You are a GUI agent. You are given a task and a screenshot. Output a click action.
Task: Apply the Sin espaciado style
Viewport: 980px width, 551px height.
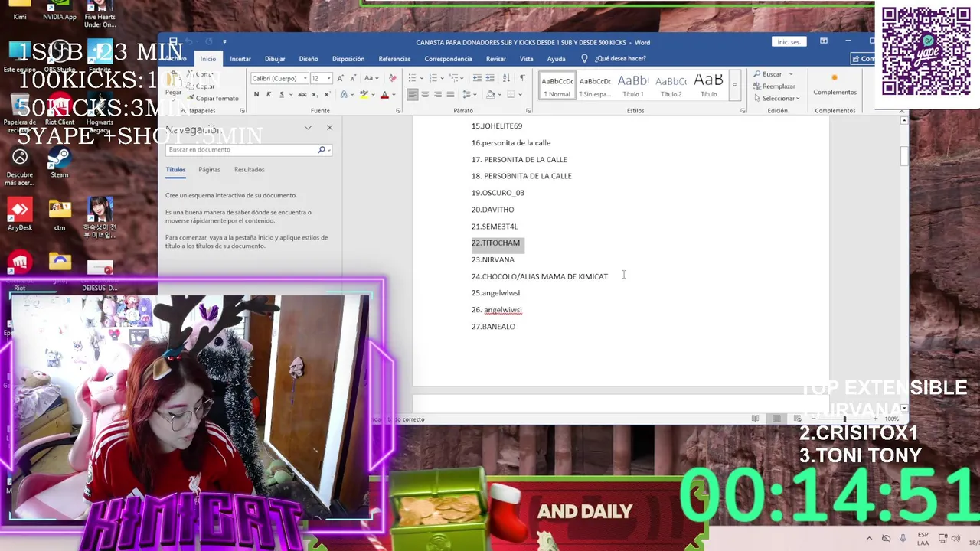[x=595, y=86]
